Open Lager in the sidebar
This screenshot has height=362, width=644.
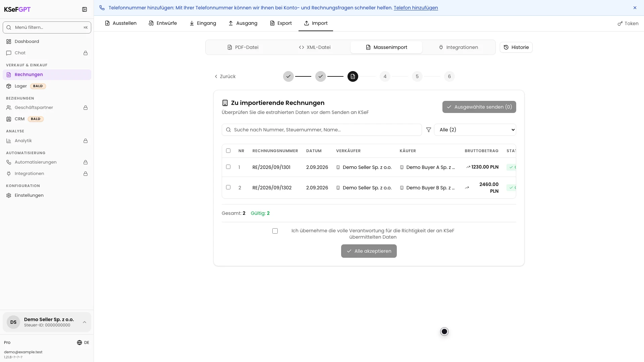point(47,86)
